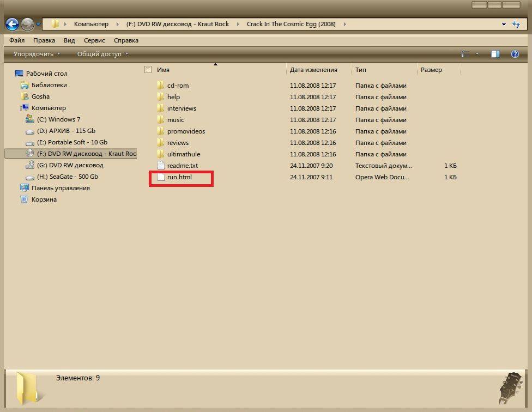Open the Файл menu

click(17, 40)
